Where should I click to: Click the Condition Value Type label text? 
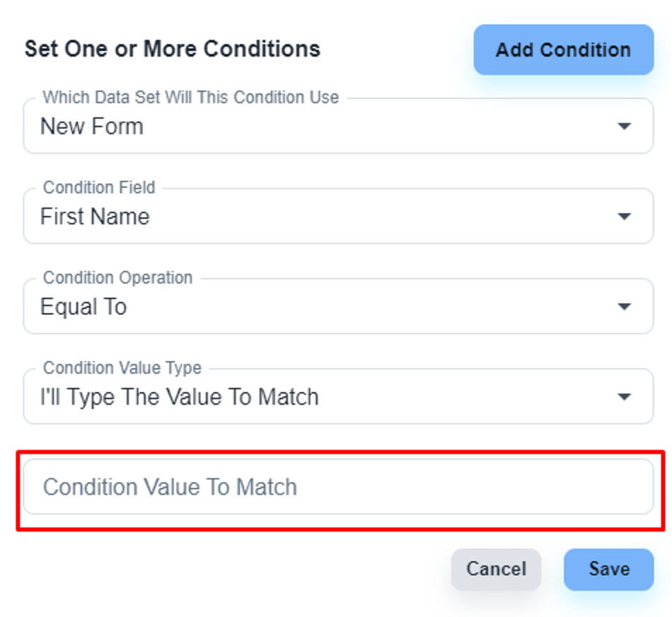pos(122,368)
